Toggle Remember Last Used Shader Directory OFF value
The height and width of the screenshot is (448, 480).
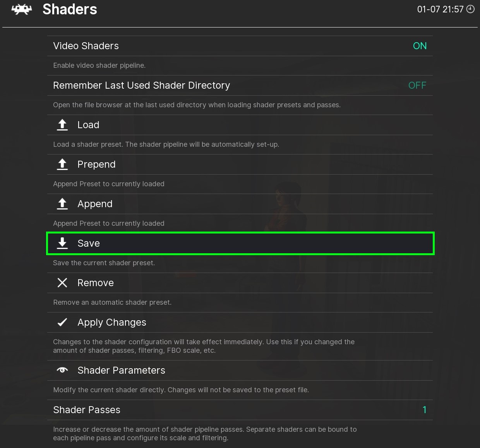[417, 85]
